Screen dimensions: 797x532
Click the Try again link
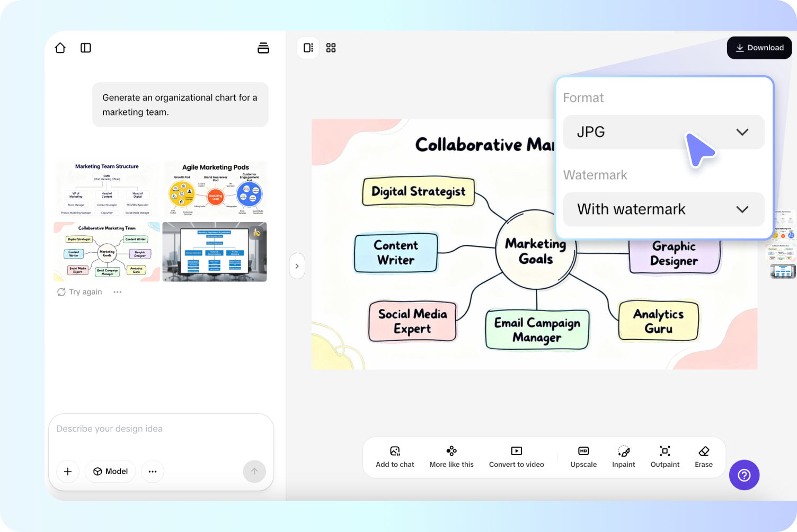(x=79, y=291)
